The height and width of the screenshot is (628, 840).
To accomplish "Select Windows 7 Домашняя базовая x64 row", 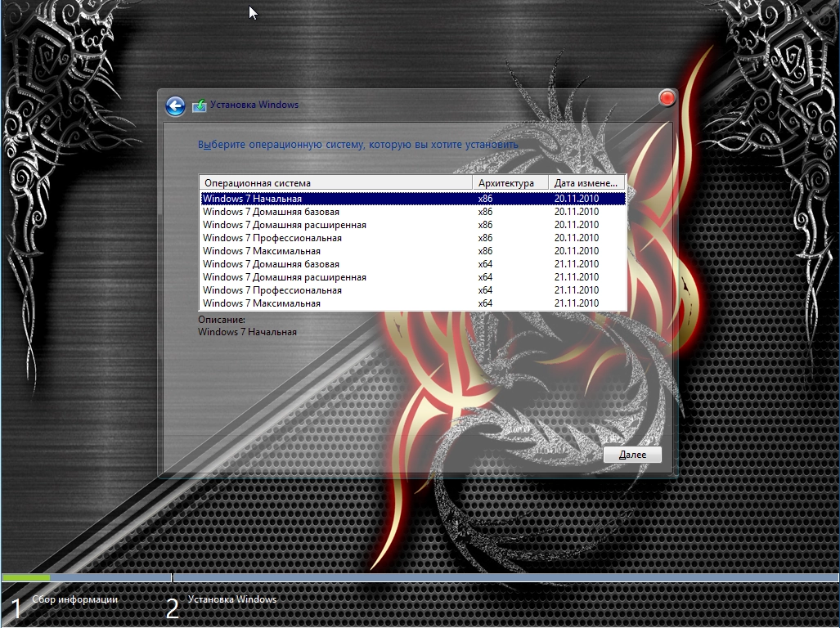I will tap(413, 264).
